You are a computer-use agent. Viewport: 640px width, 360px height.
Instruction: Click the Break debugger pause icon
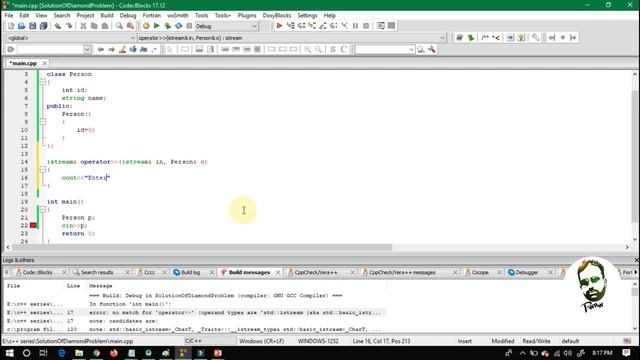click(x=355, y=26)
